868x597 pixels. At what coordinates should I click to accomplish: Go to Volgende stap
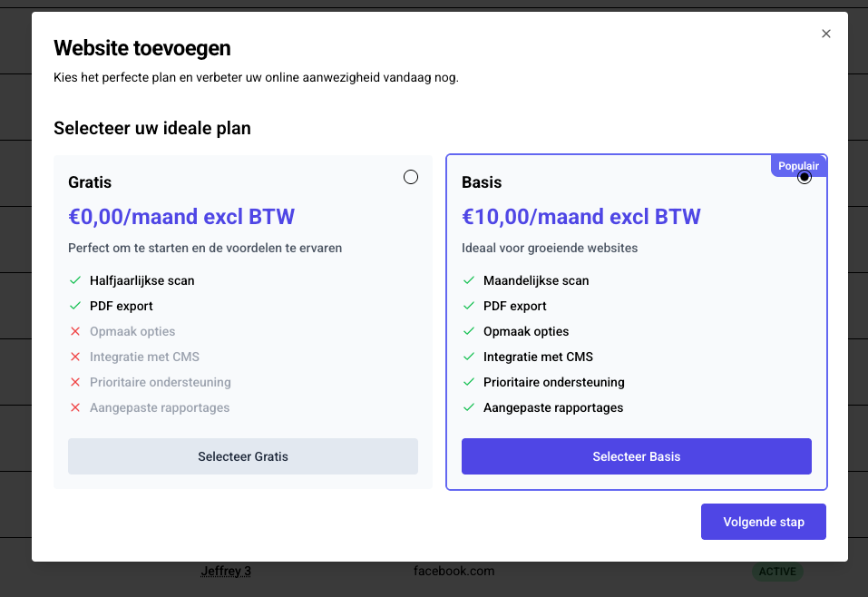(x=764, y=522)
